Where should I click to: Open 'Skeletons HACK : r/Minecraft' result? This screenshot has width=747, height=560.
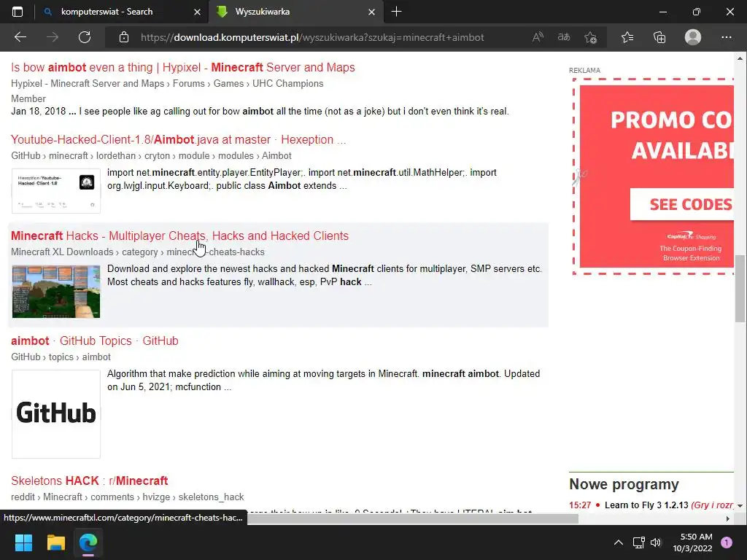pos(90,481)
